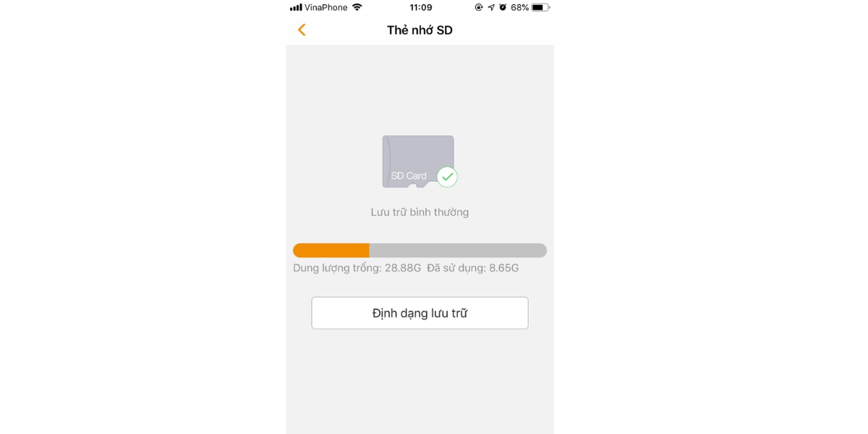This screenshot has height=434, width=868.
Task: Click the gray free portion of storage bar
Action: click(x=458, y=250)
